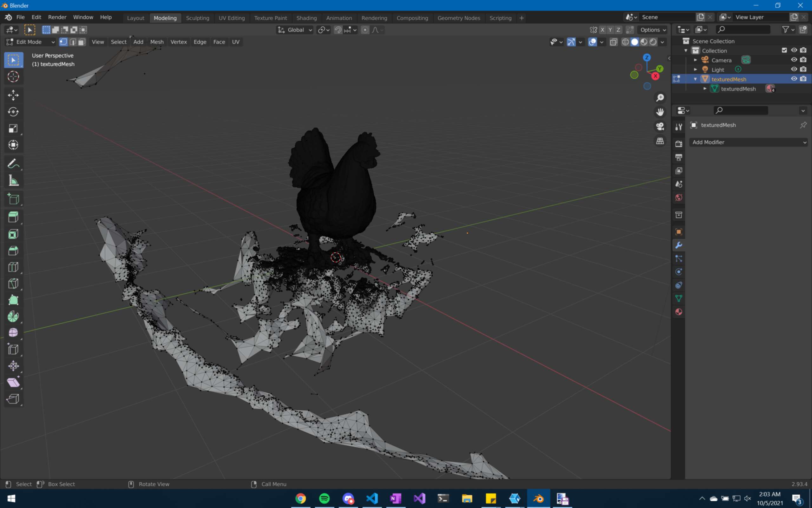Uncheck Collection exclude checkbox
Screen dimensions: 812x508
[x=784, y=50]
